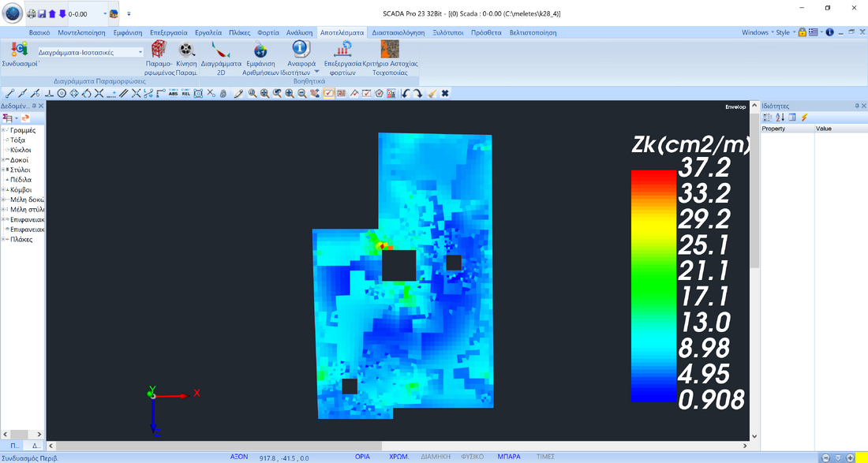Open the Διαγράμματα 2D tool

[x=220, y=50]
